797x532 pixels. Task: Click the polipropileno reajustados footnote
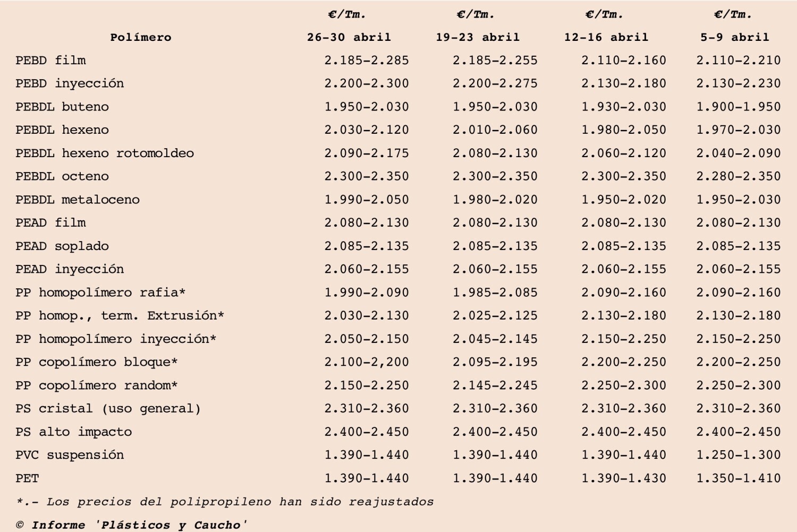[225, 502]
